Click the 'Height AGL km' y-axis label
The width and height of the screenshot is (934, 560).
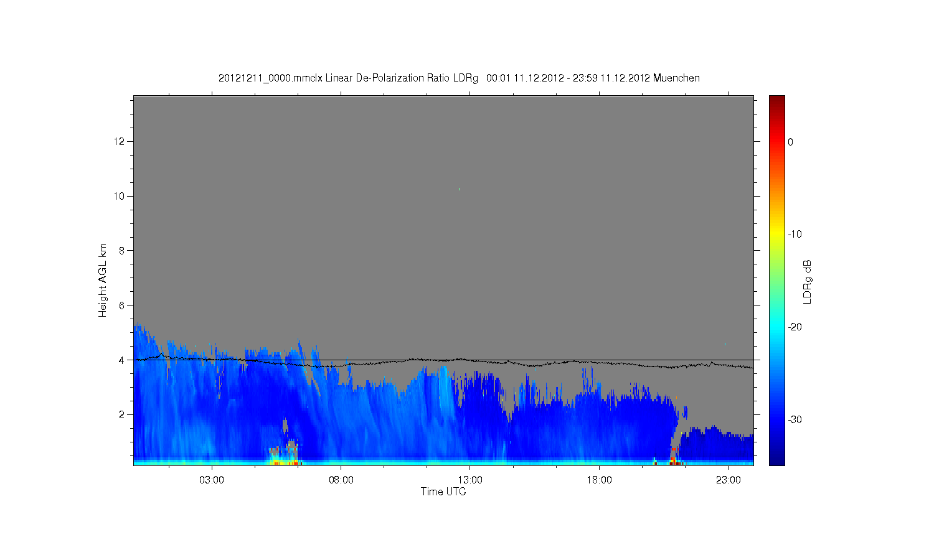click(x=103, y=280)
